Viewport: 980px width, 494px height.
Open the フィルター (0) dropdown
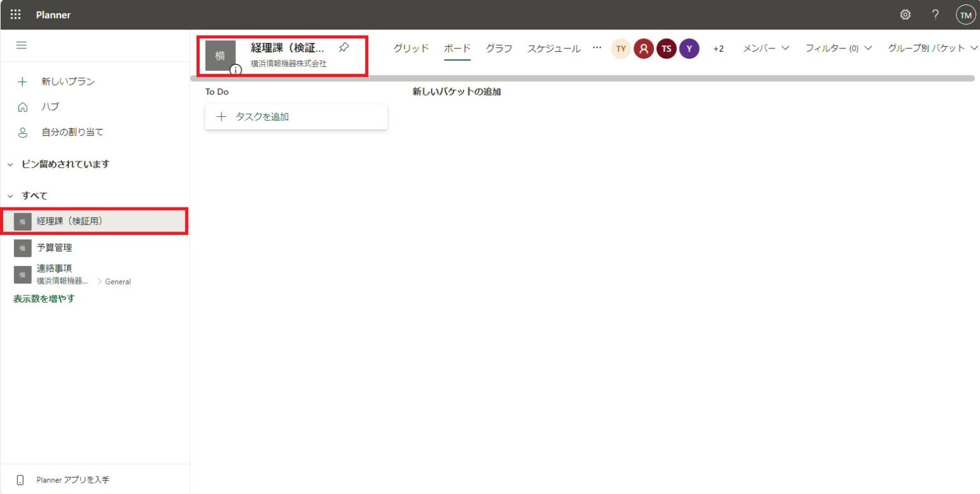[x=838, y=49]
